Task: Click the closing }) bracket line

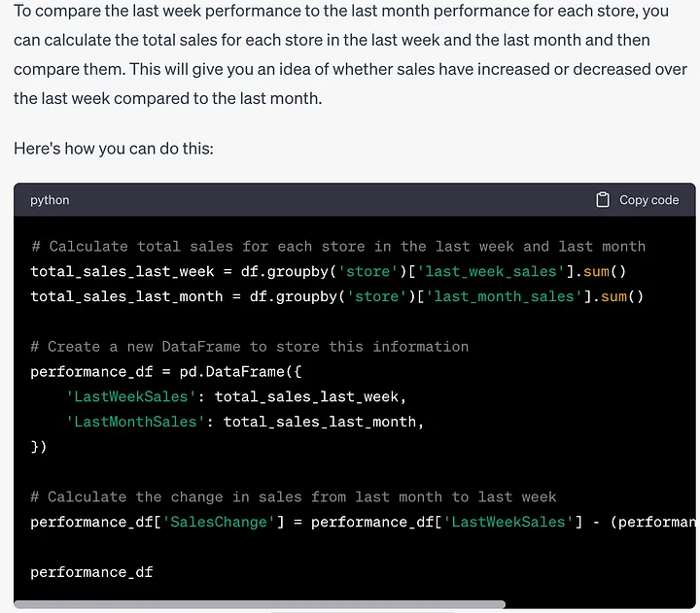Action: click(38, 447)
